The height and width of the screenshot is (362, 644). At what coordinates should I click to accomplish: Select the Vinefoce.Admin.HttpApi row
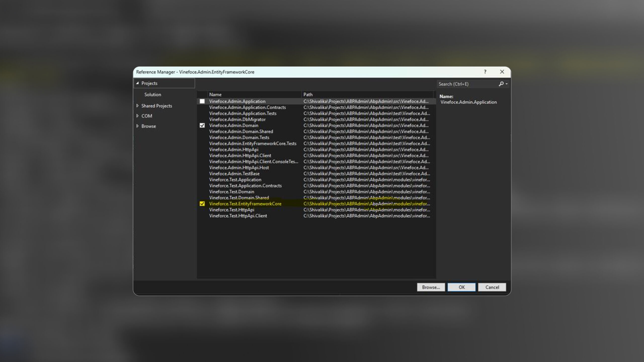tap(316, 150)
